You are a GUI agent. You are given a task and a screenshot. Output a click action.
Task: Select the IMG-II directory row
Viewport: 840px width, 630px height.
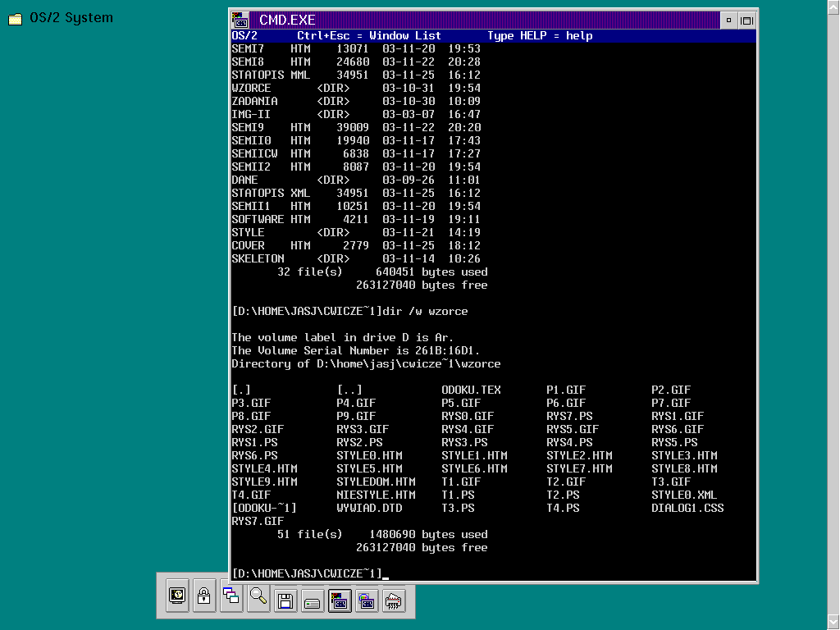pyautogui.click(x=356, y=115)
